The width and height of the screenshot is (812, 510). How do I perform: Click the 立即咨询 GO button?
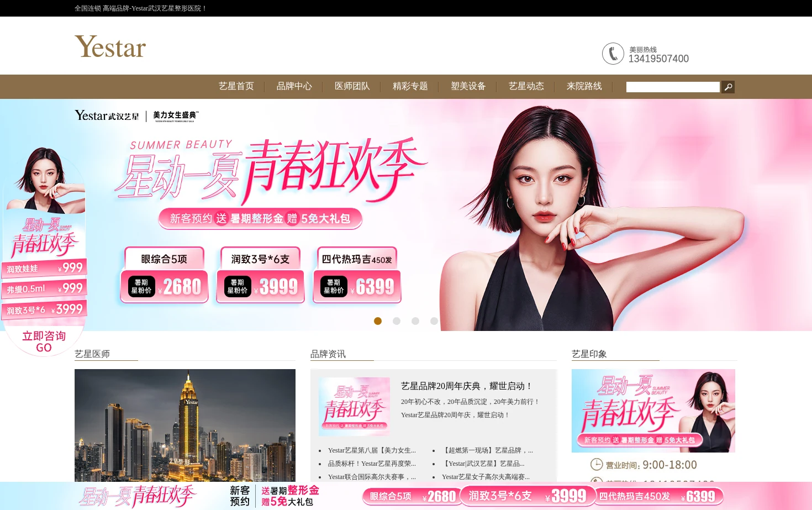click(x=44, y=341)
